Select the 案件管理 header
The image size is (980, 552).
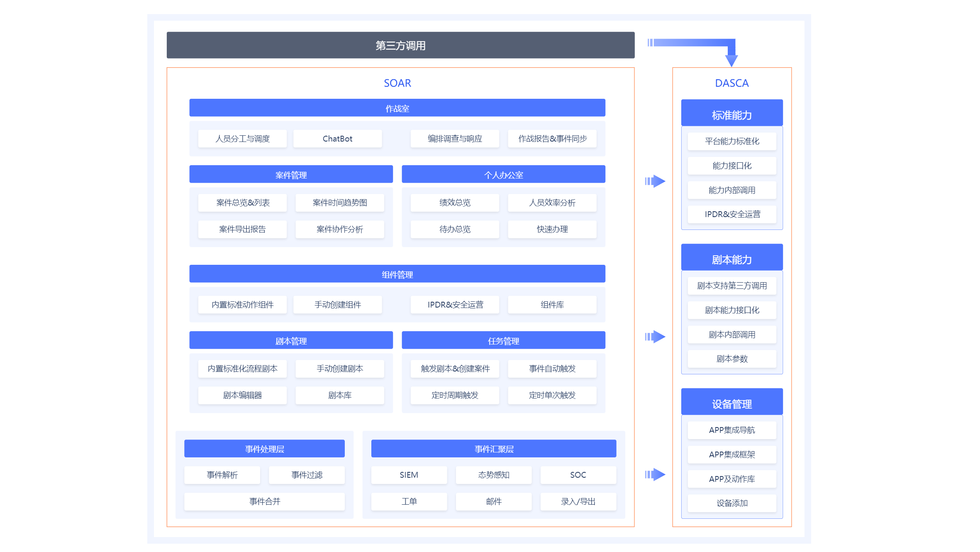[x=291, y=174]
